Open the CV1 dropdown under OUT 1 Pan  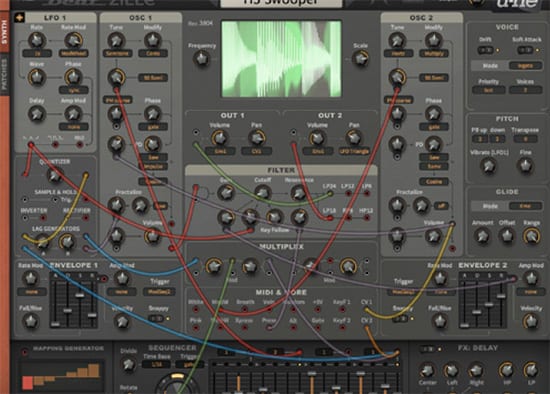click(x=256, y=152)
